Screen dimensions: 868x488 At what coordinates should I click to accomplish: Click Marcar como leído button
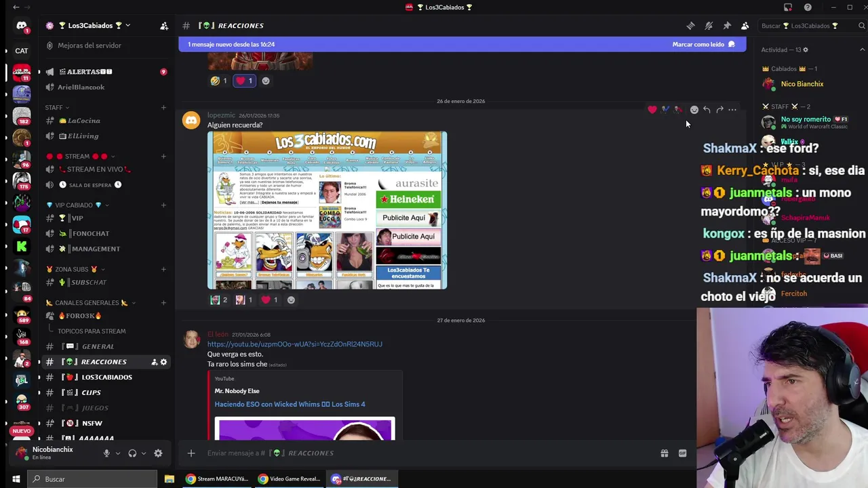point(703,45)
